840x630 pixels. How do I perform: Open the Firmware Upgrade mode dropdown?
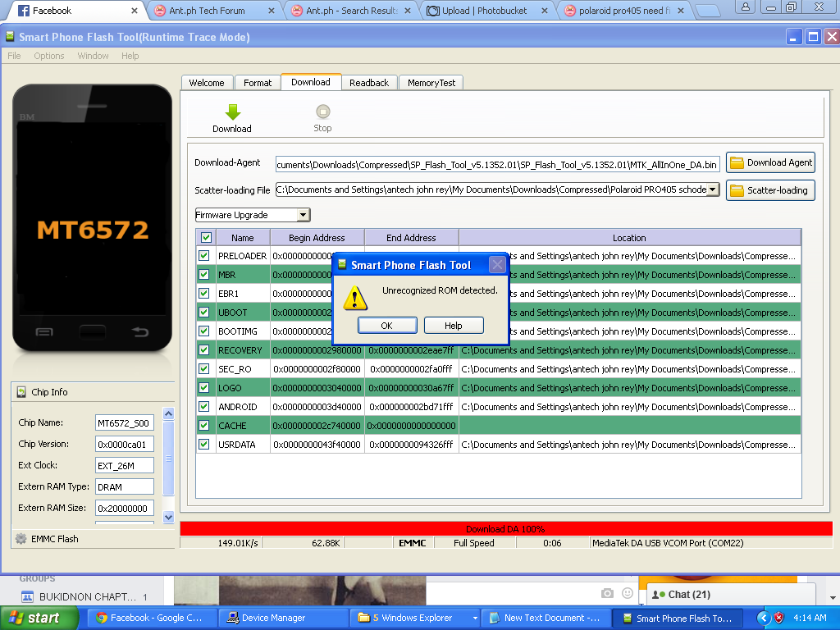click(x=304, y=215)
